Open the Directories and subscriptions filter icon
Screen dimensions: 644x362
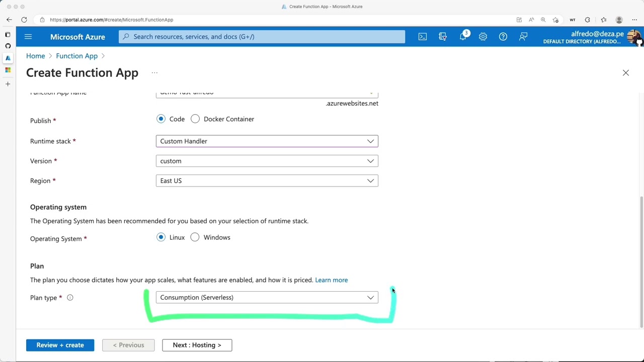tap(443, 37)
